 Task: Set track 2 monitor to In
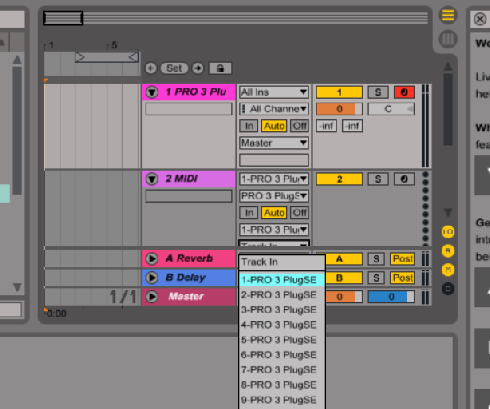[x=249, y=213]
